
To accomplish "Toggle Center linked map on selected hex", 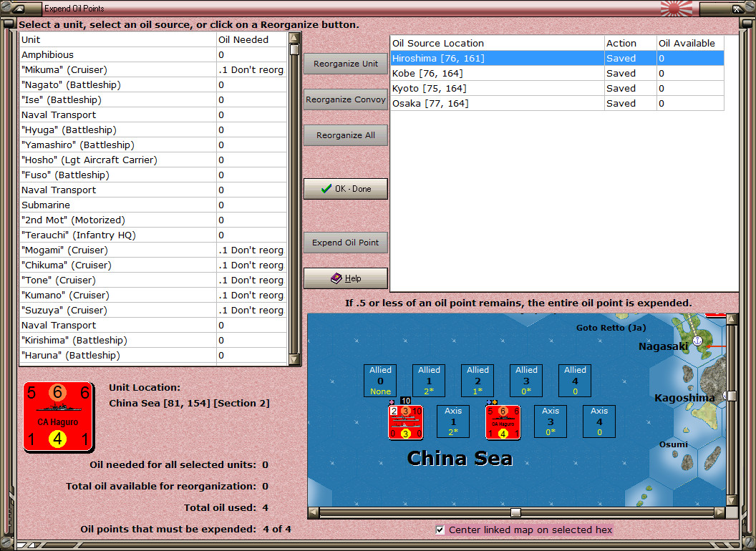I will coord(440,530).
